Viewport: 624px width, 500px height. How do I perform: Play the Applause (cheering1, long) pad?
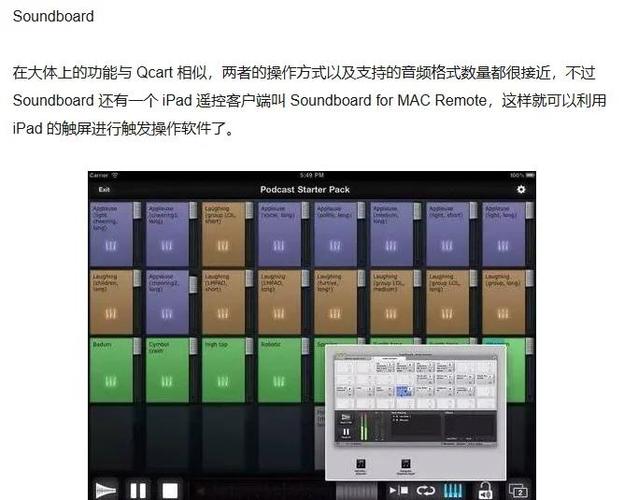coord(167,234)
